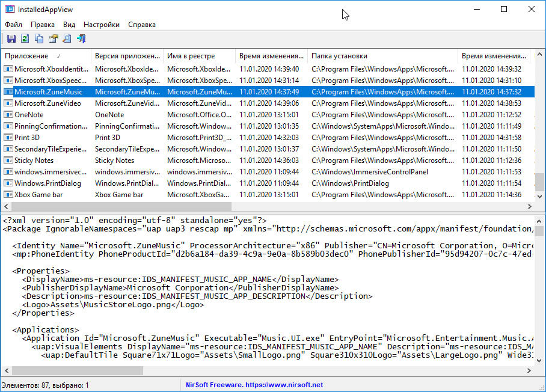Open the Properties toolbar icon

tap(54, 38)
